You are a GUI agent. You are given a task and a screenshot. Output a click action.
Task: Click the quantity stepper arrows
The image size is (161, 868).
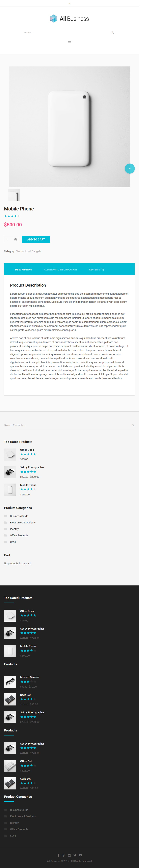(15, 240)
